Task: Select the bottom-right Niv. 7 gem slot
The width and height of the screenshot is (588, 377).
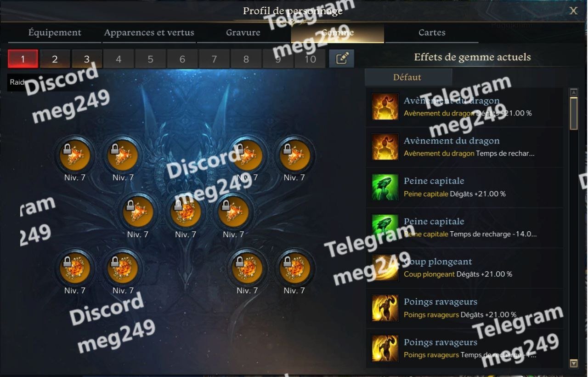Action: click(294, 268)
